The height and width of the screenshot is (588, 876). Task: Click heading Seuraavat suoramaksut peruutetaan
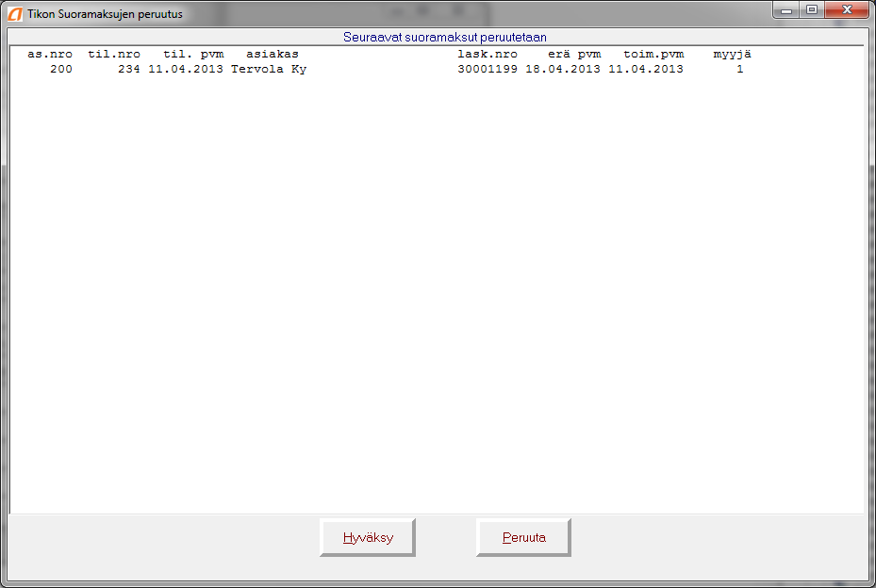pos(445,38)
